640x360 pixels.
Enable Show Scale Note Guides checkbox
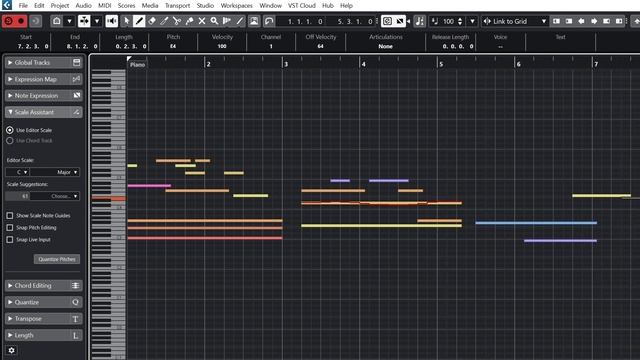tap(10, 216)
